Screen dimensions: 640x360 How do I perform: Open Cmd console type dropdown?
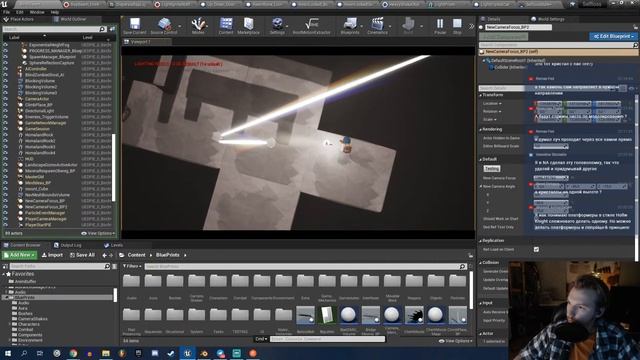[x=261, y=339]
